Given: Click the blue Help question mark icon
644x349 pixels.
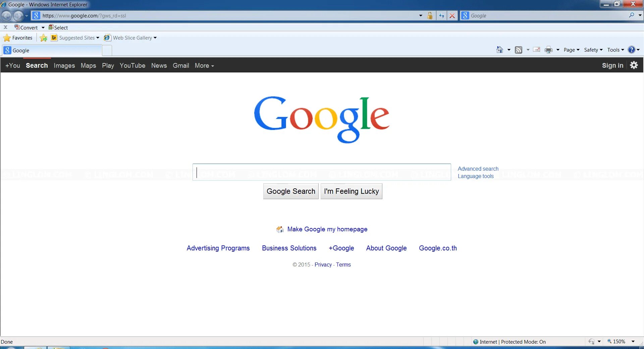Looking at the screenshot, I should [x=632, y=50].
